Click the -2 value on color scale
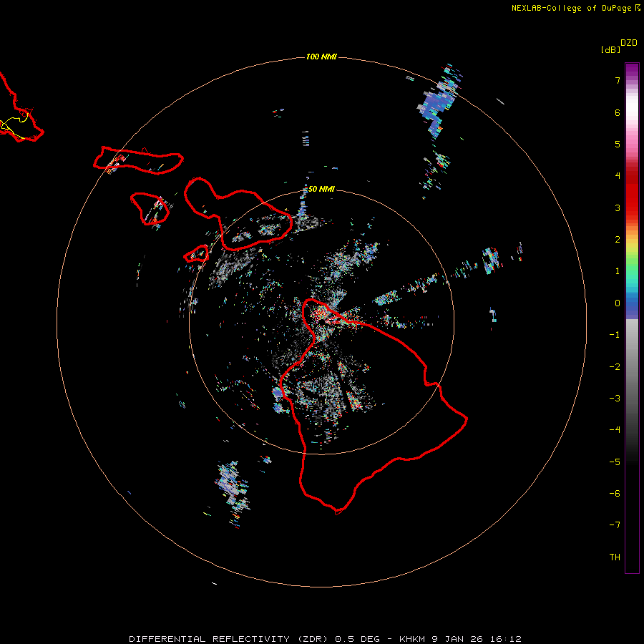Viewport: 644px width, 644px height. tap(615, 367)
